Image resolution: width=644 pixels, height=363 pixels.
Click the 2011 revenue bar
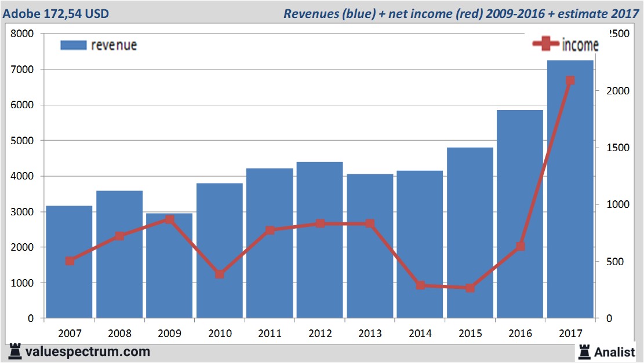tap(270, 243)
